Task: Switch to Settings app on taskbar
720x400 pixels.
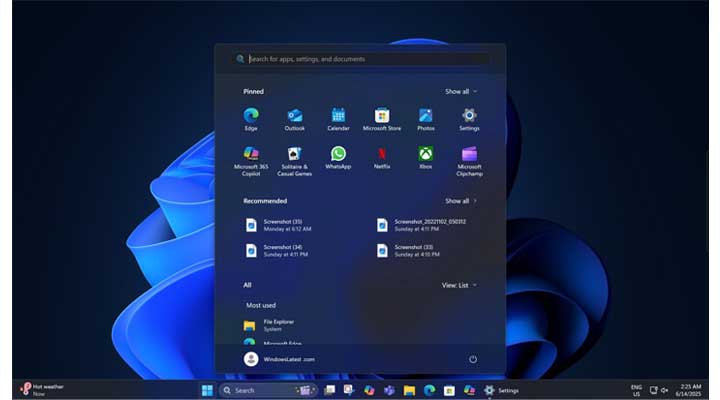Action: pyautogui.click(x=501, y=390)
